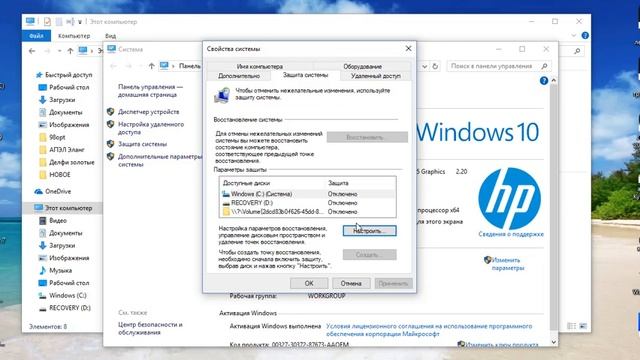Open Рабочий стол under quick access

[64, 87]
